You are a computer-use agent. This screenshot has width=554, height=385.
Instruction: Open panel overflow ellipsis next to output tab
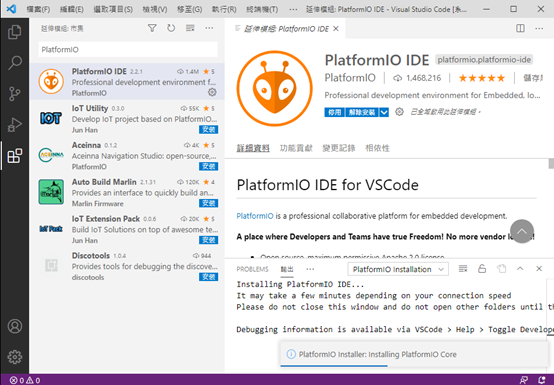click(310, 269)
